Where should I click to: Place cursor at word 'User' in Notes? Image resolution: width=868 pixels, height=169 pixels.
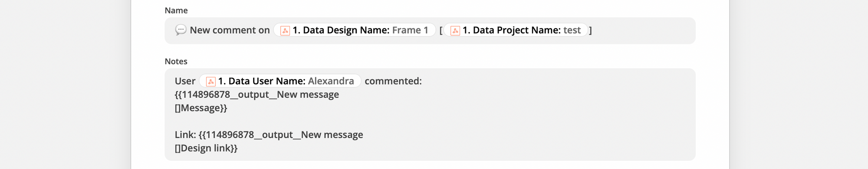[x=185, y=81]
